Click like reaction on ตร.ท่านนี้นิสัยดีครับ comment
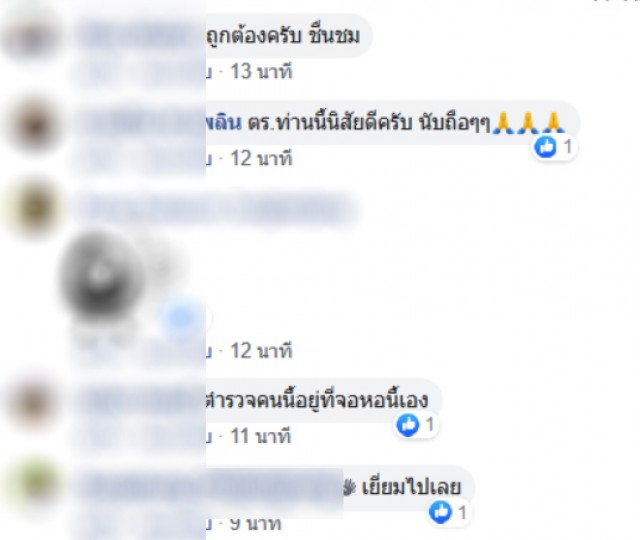This screenshot has height=540, width=640. tap(554, 147)
